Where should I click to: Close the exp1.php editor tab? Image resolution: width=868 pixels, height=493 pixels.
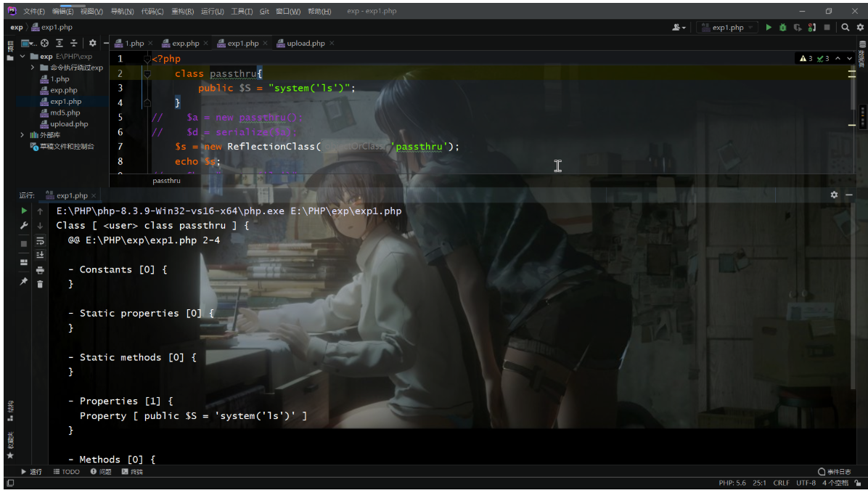[x=265, y=44]
